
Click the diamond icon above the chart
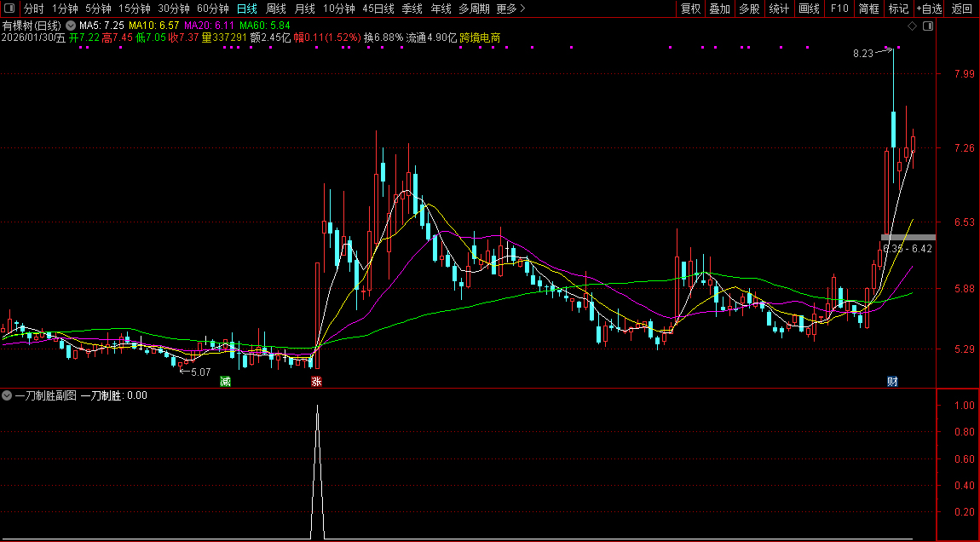coord(912,26)
